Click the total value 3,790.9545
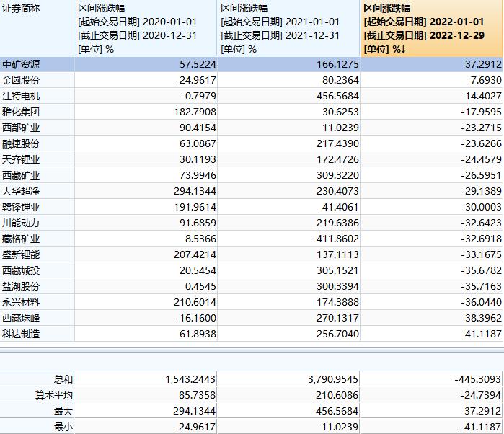504x434 pixels. [333, 379]
